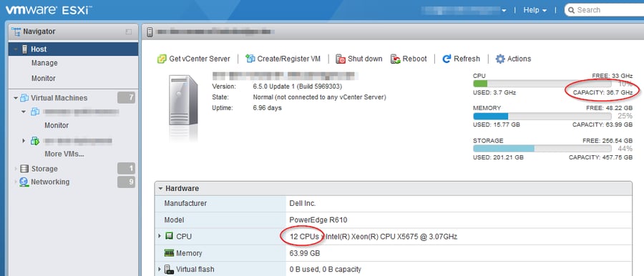Expand the second blurred VM node
The image size is (644, 276).
[x=24, y=141]
